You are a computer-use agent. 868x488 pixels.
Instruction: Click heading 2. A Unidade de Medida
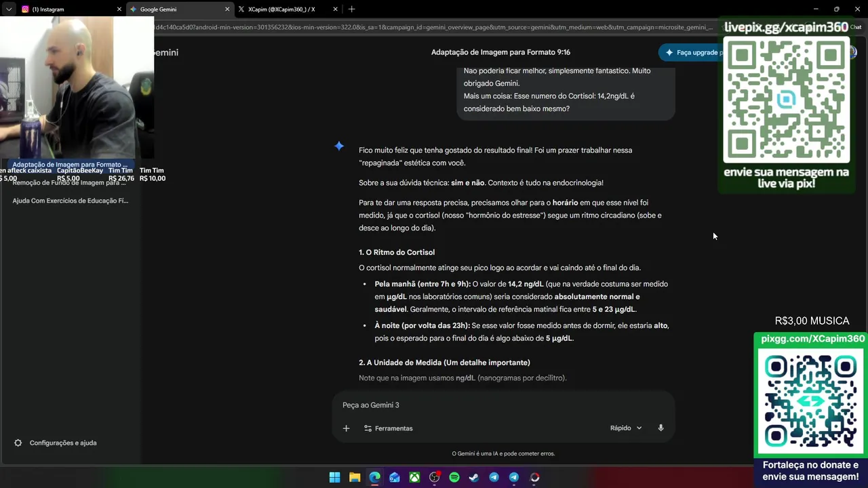coord(444,363)
